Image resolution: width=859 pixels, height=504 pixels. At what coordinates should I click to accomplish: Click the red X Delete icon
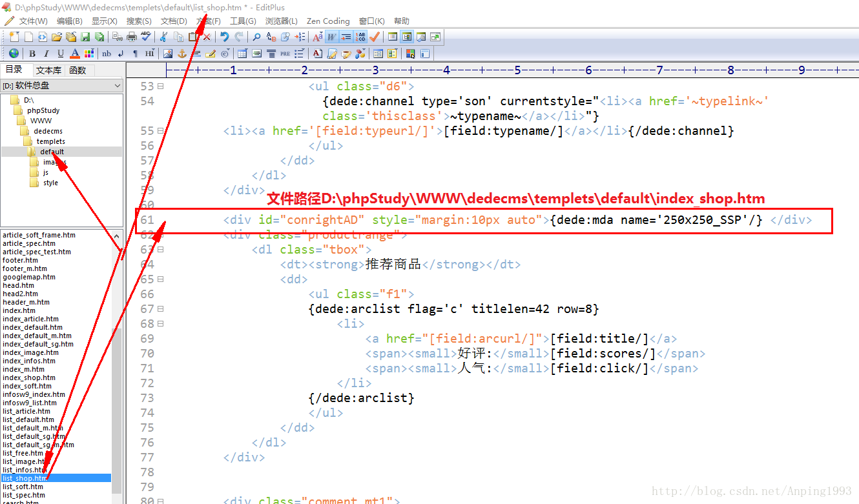coord(207,37)
